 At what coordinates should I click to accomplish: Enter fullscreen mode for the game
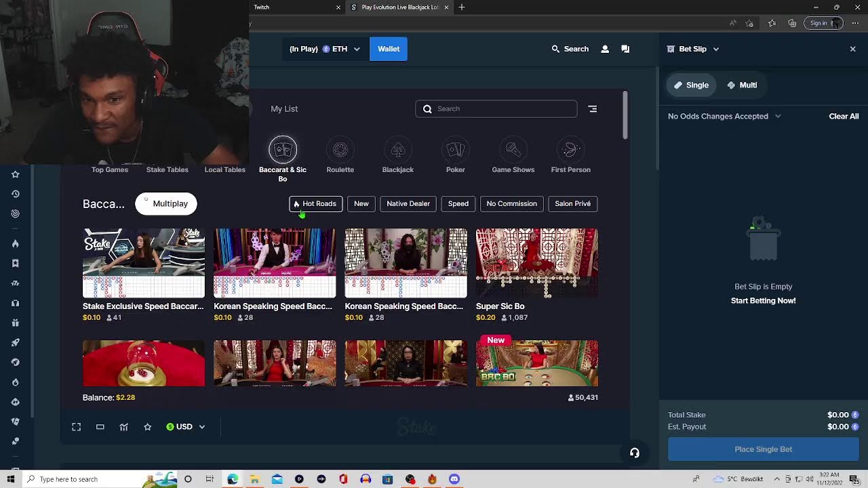77,427
